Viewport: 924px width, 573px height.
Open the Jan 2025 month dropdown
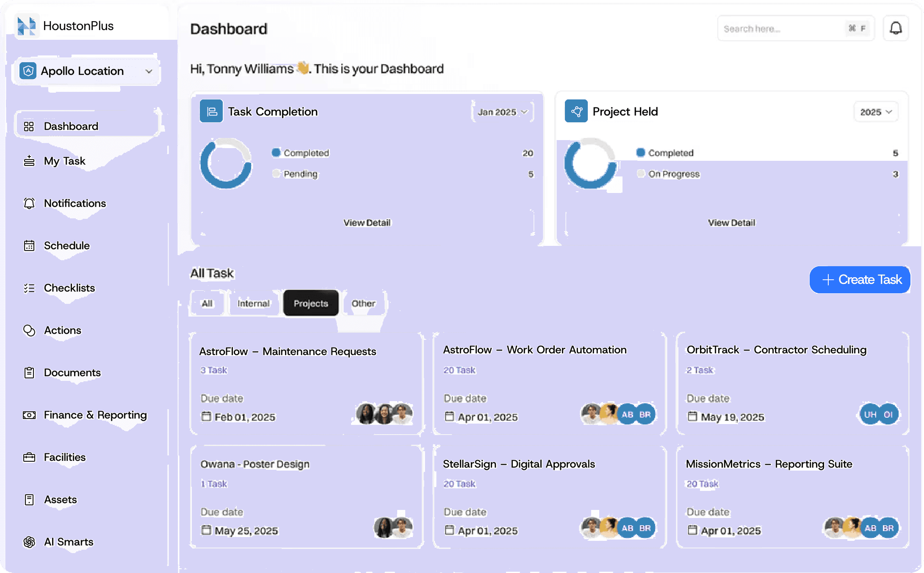[x=503, y=112]
